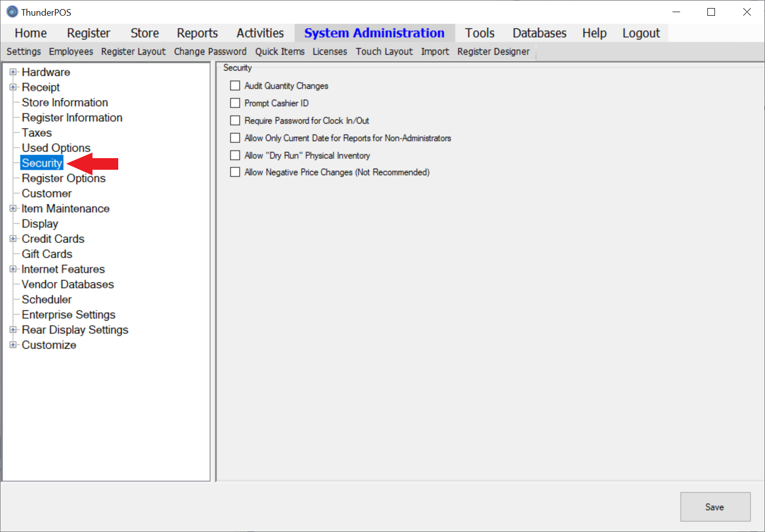
Task: Select Gift Cards in the settings tree
Action: pyautogui.click(x=47, y=254)
